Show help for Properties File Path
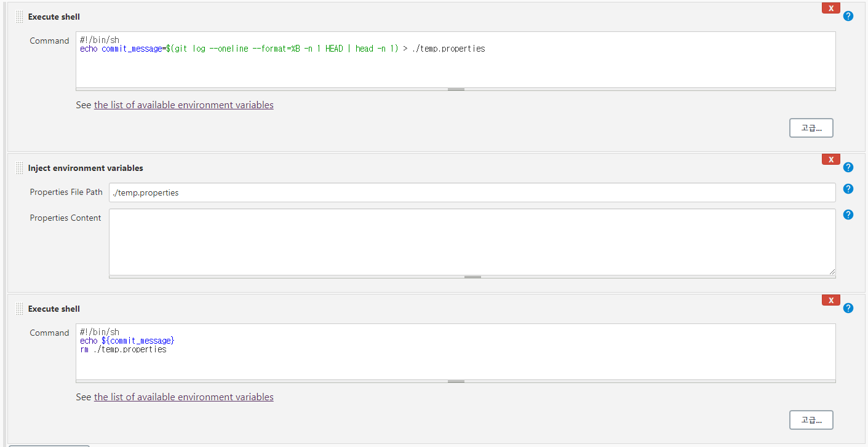Viewport: 868px width, 447px height. [x=848, y=189]
